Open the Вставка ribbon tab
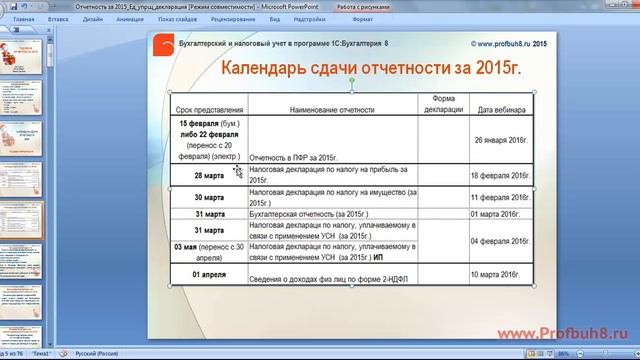640x360 pixels. (x=58, y=19)
